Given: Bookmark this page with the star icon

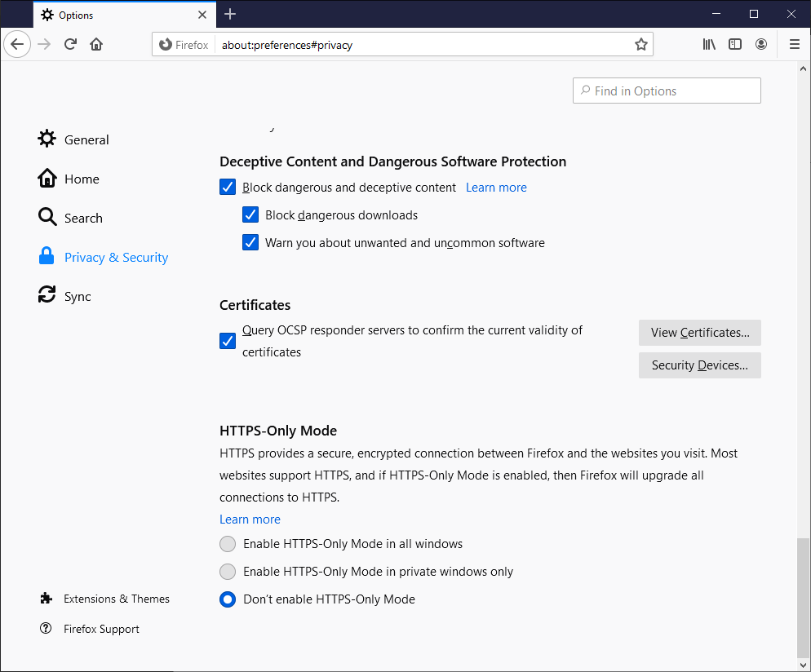Looking at the screenshot, I should [640, 44].
